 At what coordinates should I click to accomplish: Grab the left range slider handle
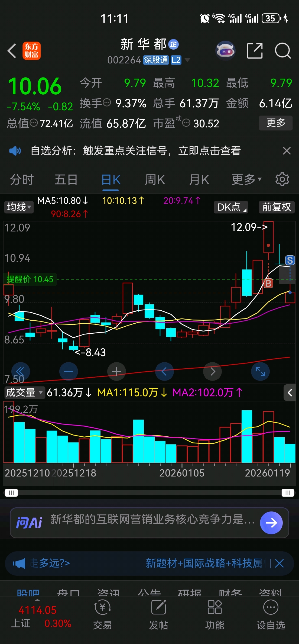(x=11, y=492)
